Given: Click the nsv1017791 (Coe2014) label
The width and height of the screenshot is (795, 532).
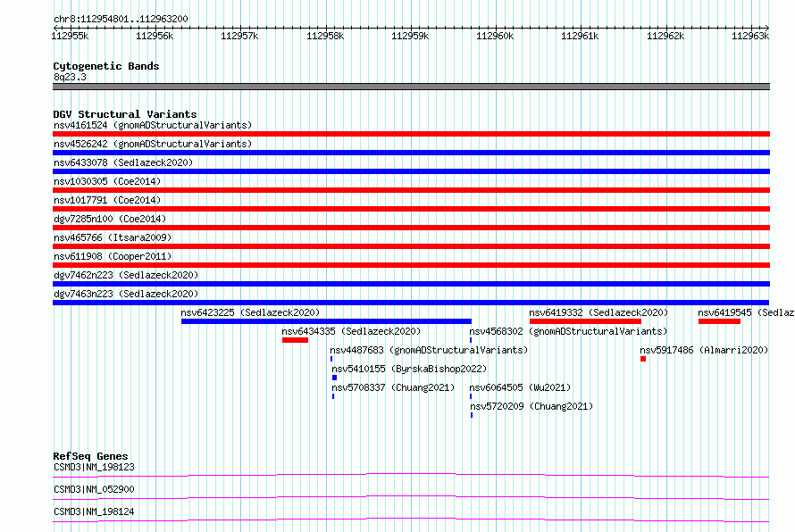Looking at the screenshot, I should pyautogui.click(x=107, y=200).
